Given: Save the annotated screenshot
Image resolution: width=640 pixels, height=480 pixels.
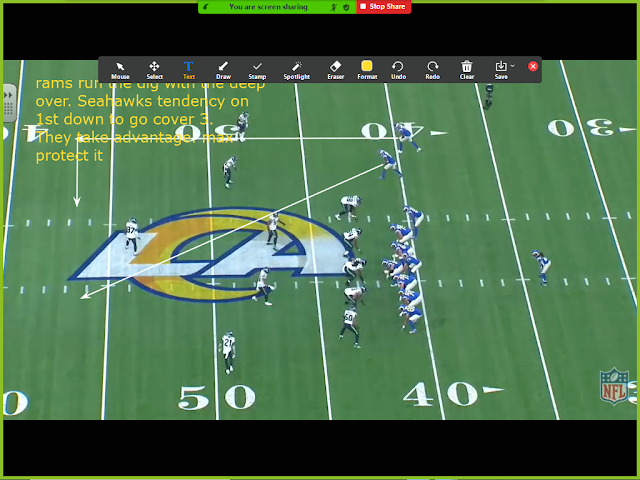Looking at the screenshot, I should pyautogui.click(x=501, y=70).
